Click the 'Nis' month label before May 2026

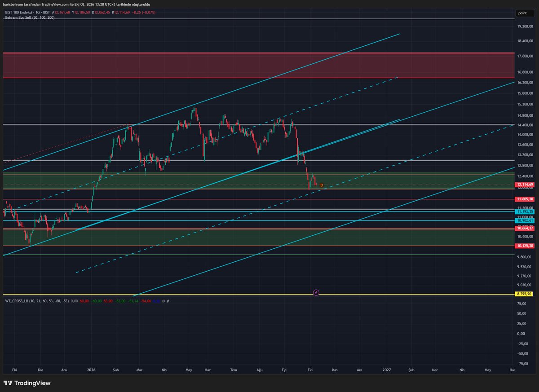[164, 370]
